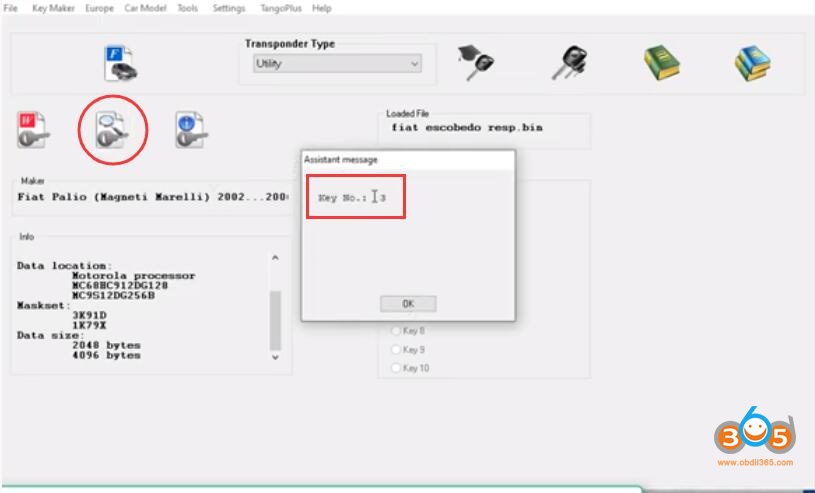Select the Key 8 radio button
Viewport: 815px width, 493px height.
point(396,331)
